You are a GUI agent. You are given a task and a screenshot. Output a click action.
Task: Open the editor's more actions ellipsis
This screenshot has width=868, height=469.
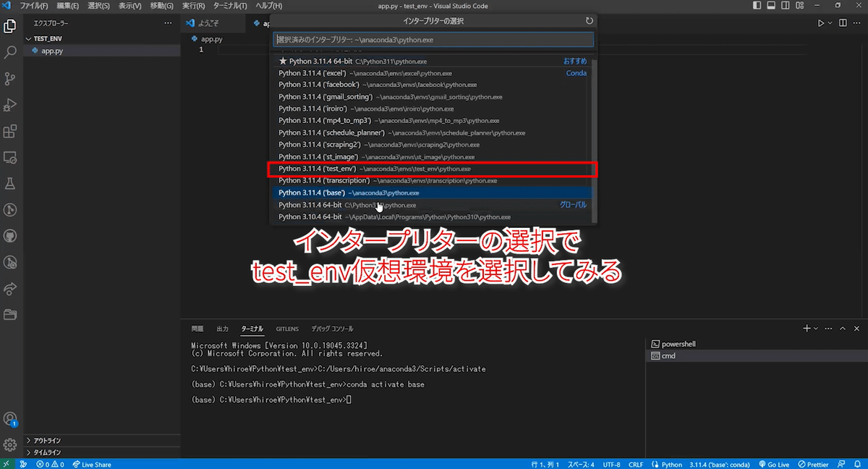(856, 23)
